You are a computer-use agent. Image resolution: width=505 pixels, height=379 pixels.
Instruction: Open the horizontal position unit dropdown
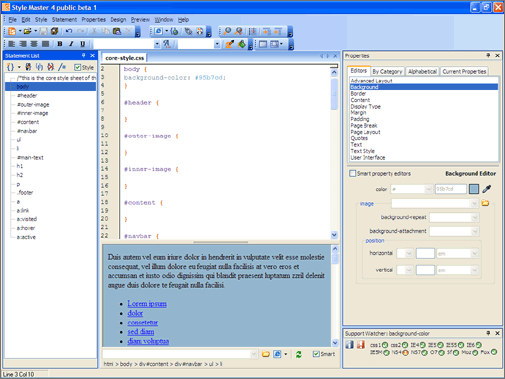tap(474, 254)
